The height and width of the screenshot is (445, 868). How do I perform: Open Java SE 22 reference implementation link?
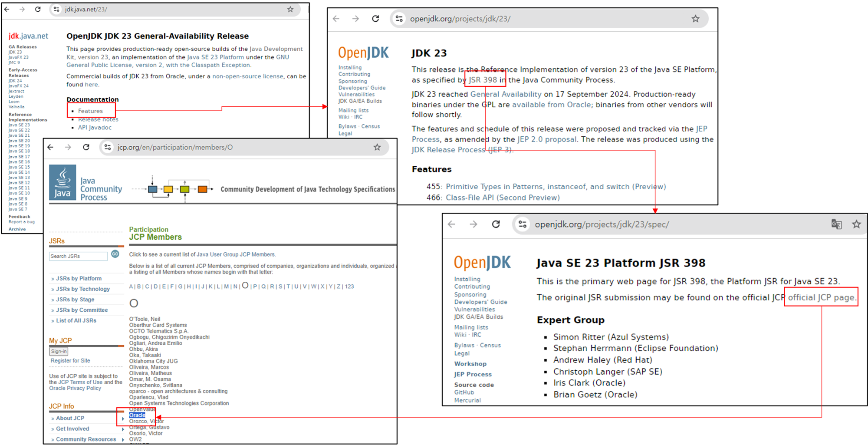tap(19, 130)
